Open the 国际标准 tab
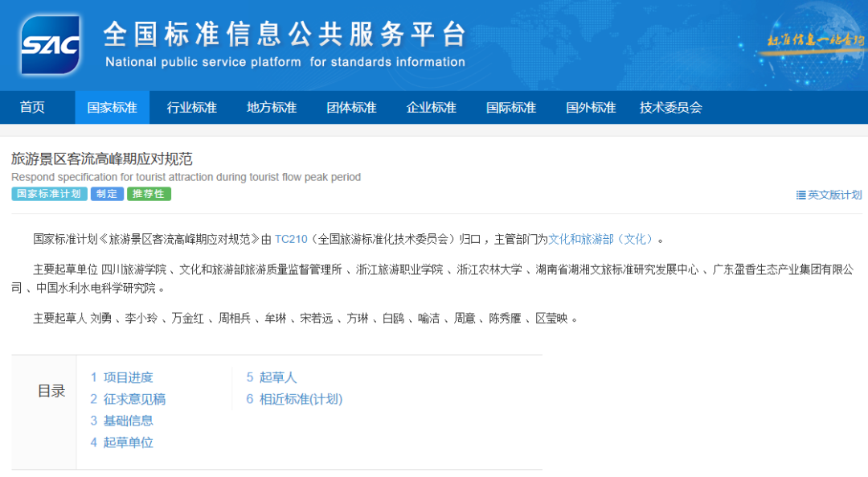 511,108
